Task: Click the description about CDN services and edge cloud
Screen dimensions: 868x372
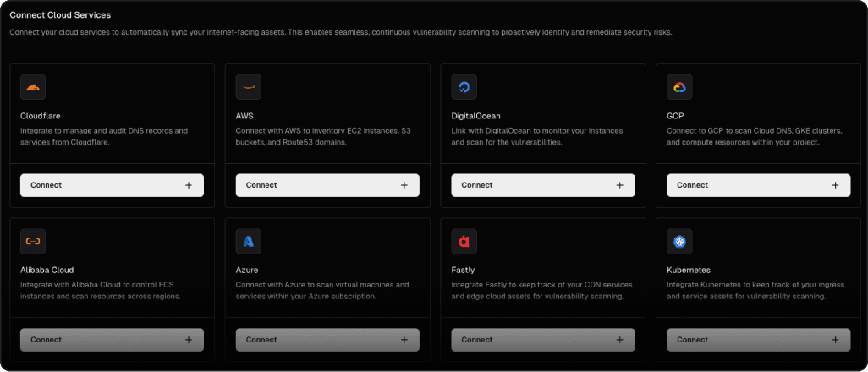Action: pyautogui.click(x=542, y=291)
